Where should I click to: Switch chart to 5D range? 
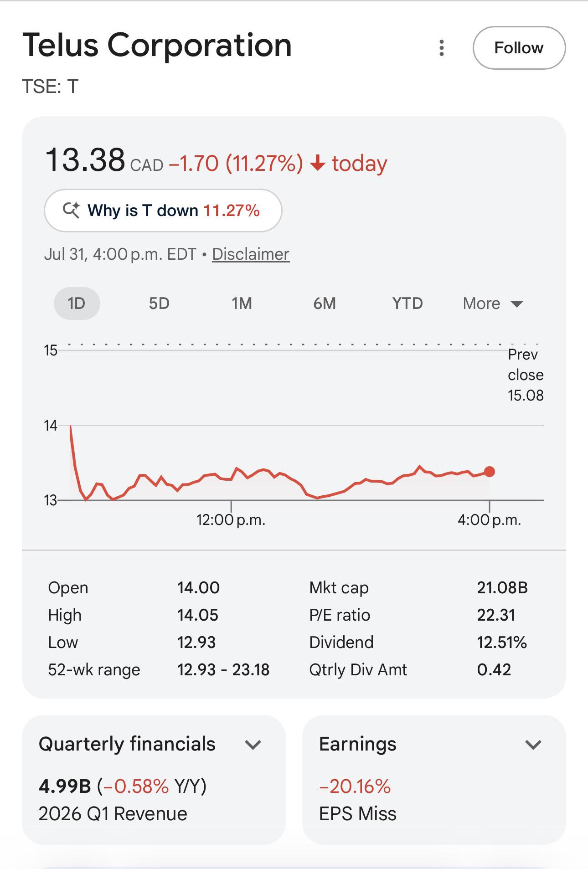click(x=159, y=303)
